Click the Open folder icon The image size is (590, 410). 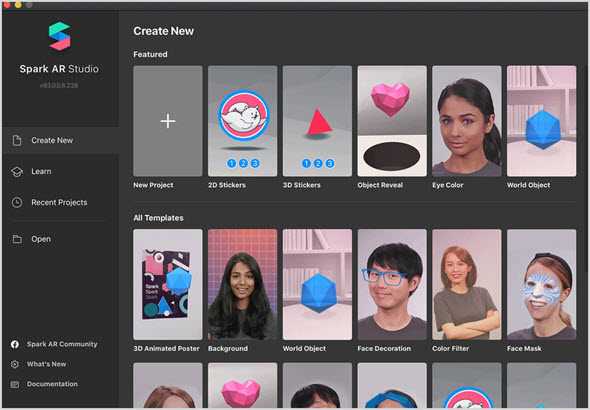coord(17,239)
